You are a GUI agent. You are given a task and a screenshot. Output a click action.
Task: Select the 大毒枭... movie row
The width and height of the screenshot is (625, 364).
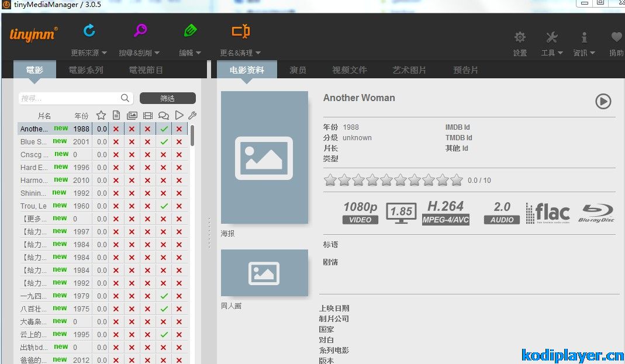tap(103, 321)
